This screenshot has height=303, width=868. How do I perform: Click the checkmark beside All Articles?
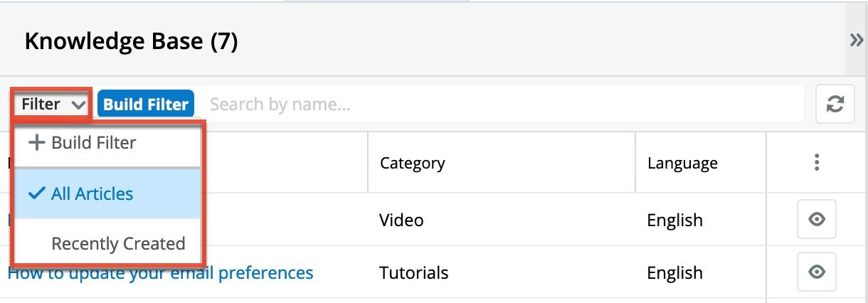pyautogui.click(x=37, y=193)
